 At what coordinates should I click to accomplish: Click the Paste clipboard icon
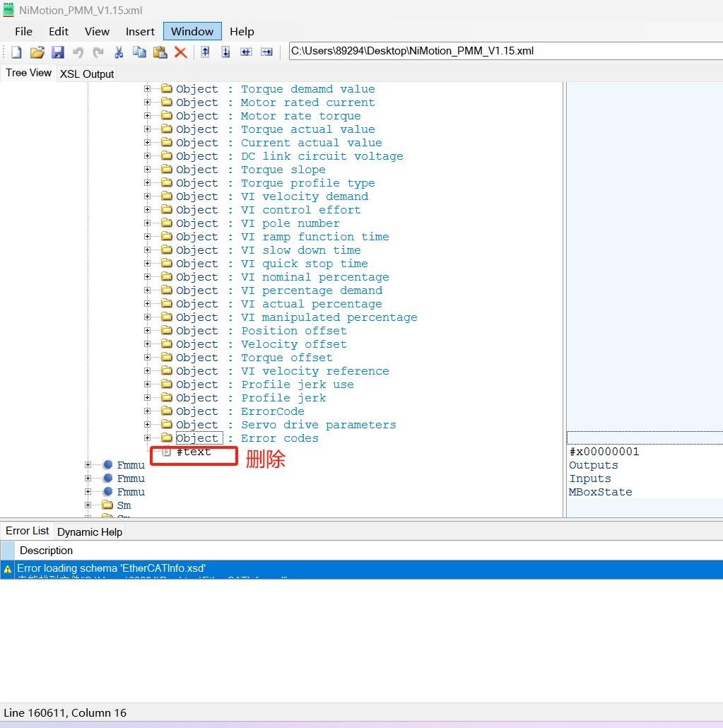(160, 52)
